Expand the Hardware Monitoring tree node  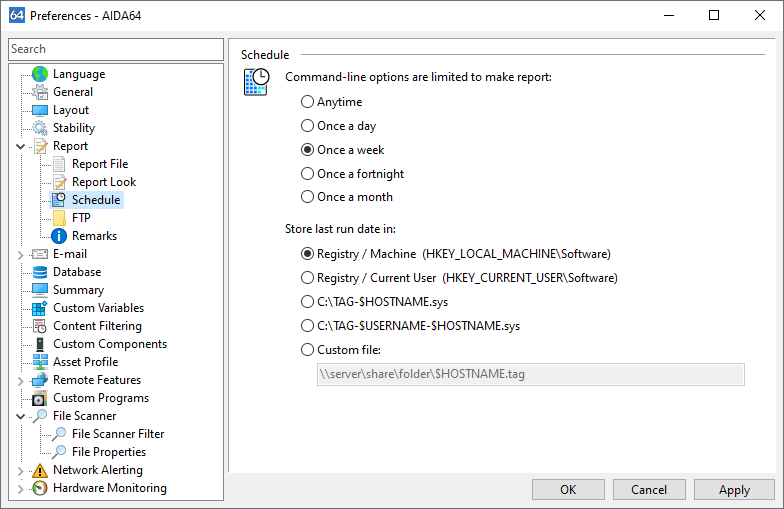20,489
